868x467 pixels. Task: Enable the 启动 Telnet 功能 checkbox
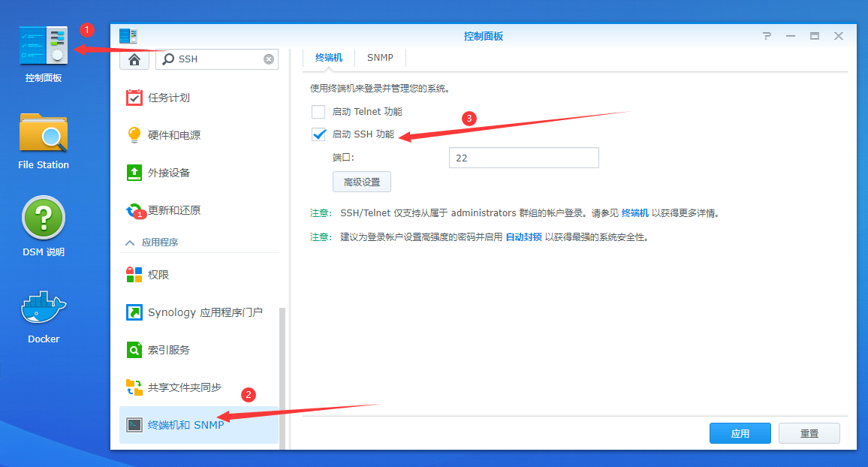pos(318,112)
